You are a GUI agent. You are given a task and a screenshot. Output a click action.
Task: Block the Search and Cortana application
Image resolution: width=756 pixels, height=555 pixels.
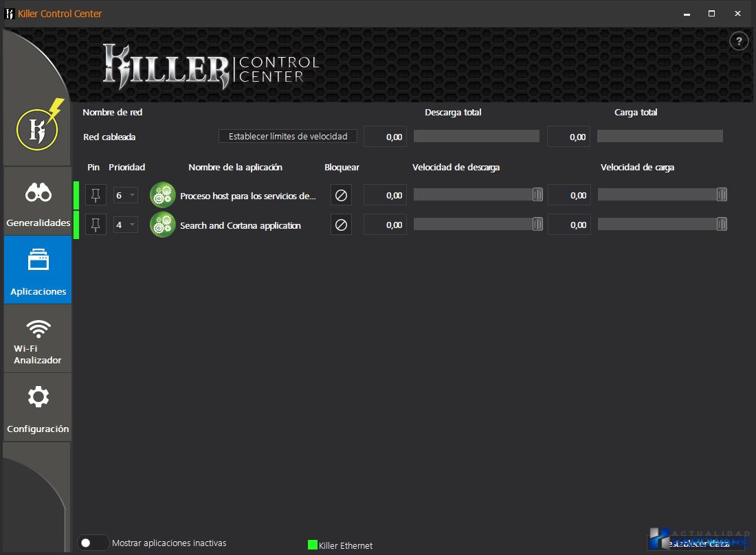pos(341,225)
